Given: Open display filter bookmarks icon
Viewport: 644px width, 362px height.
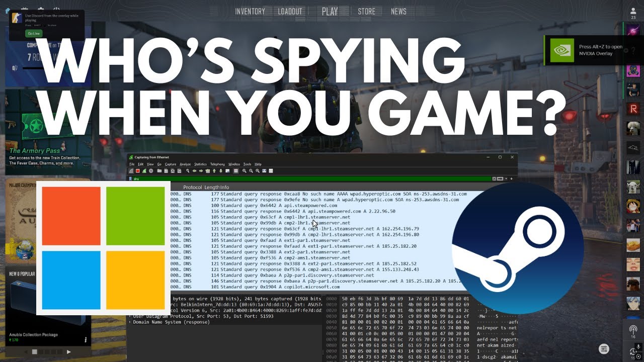Looking at the screenshot, I should click(130, 178).
